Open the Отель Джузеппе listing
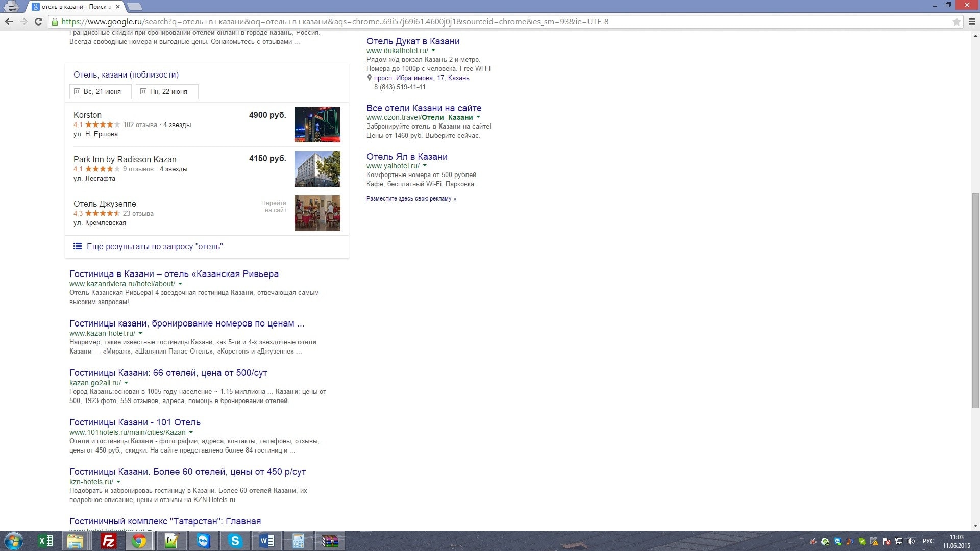Viewport: 980px width, 551px height. [x=105, y=204]
